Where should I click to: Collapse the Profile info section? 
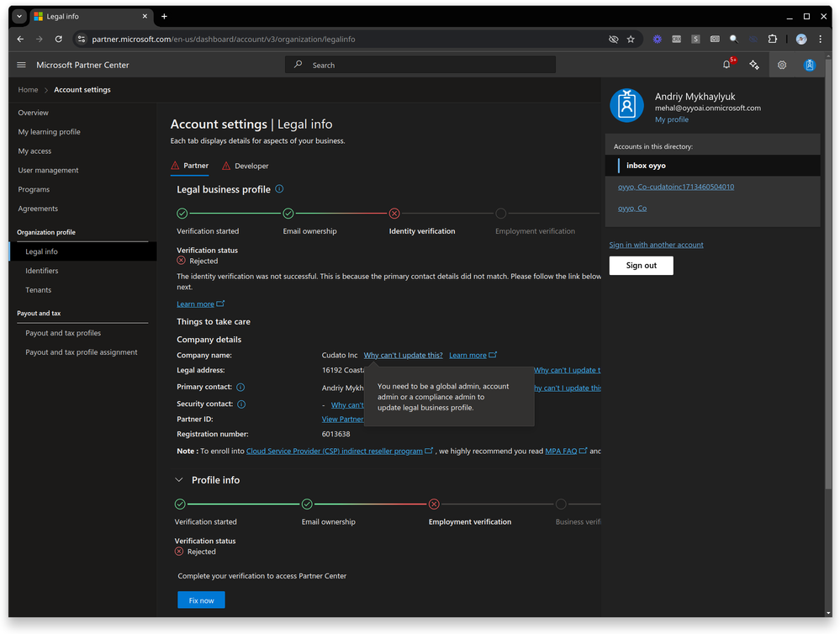coord(179,479)
